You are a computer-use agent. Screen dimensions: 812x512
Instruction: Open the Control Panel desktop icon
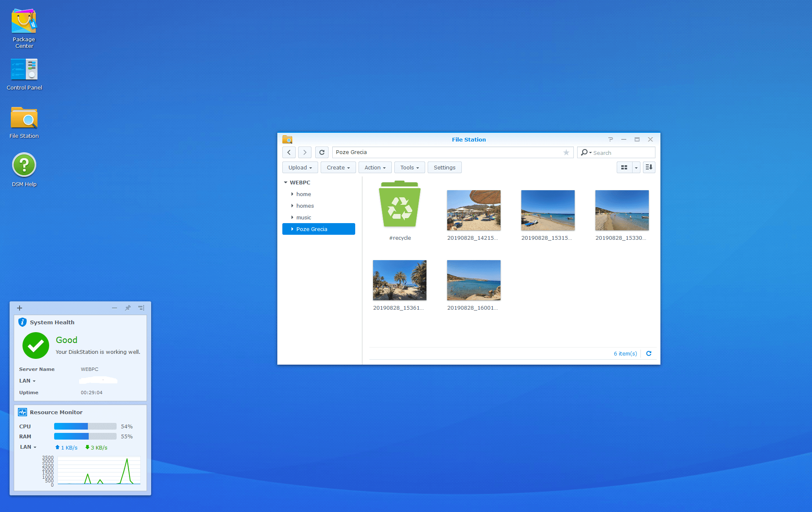(x=24, y=70)
